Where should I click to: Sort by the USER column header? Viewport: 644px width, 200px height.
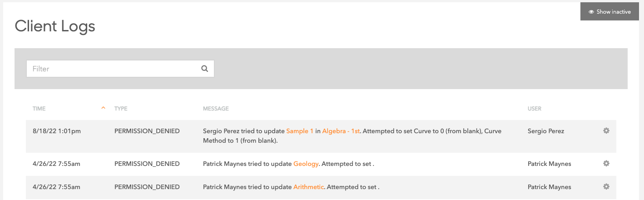coord(534,109)
